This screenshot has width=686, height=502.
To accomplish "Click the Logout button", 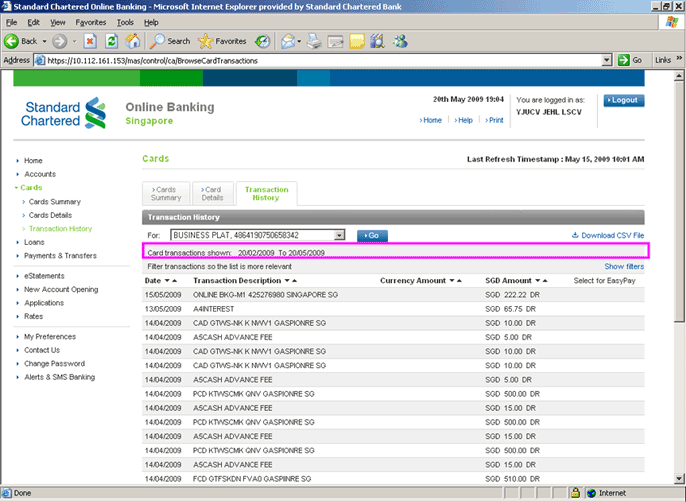I will [624, 100].
